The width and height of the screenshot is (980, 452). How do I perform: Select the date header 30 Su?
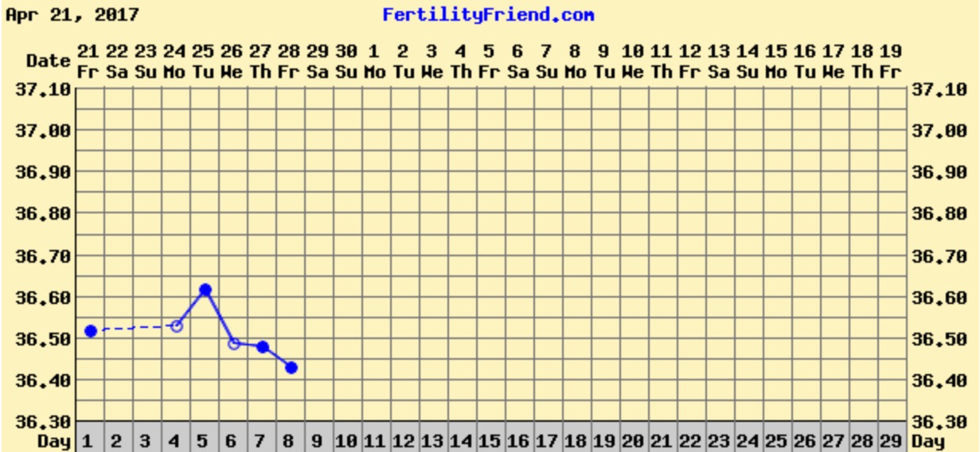coord(346,61)
